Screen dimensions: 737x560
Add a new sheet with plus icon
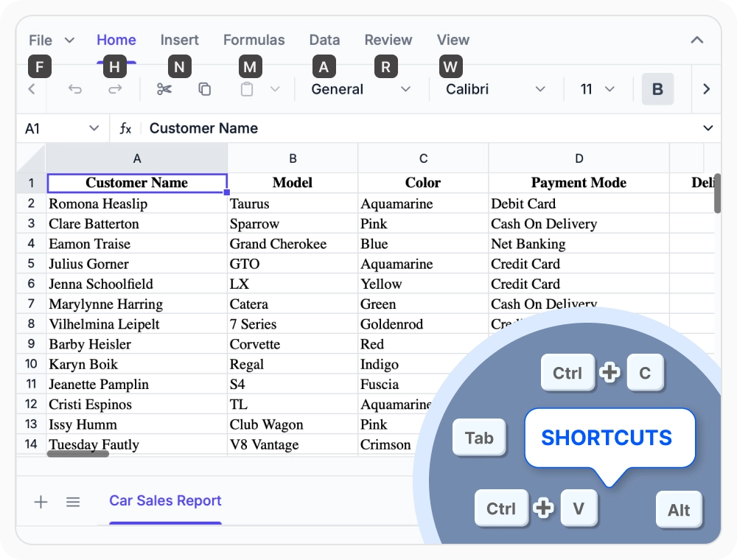[41, 502]
